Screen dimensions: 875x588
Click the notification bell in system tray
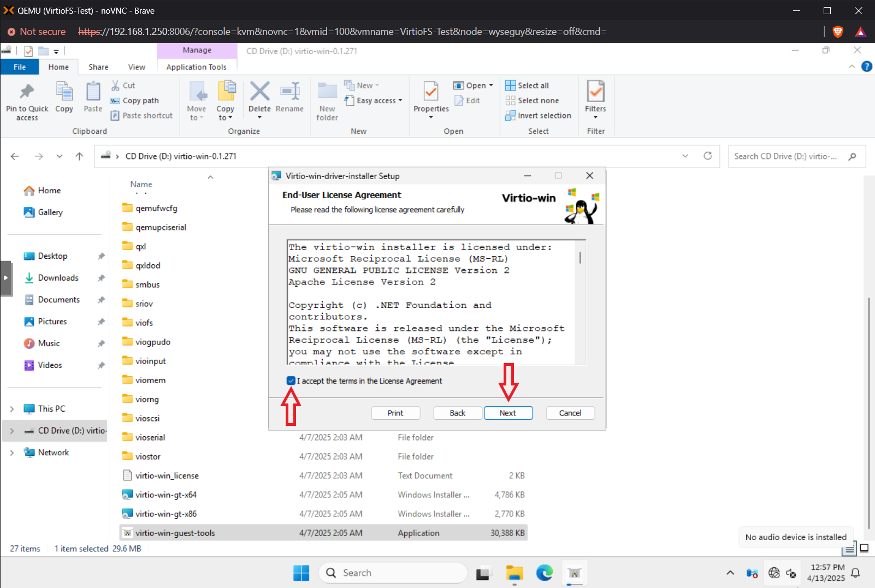pos(856,573)
